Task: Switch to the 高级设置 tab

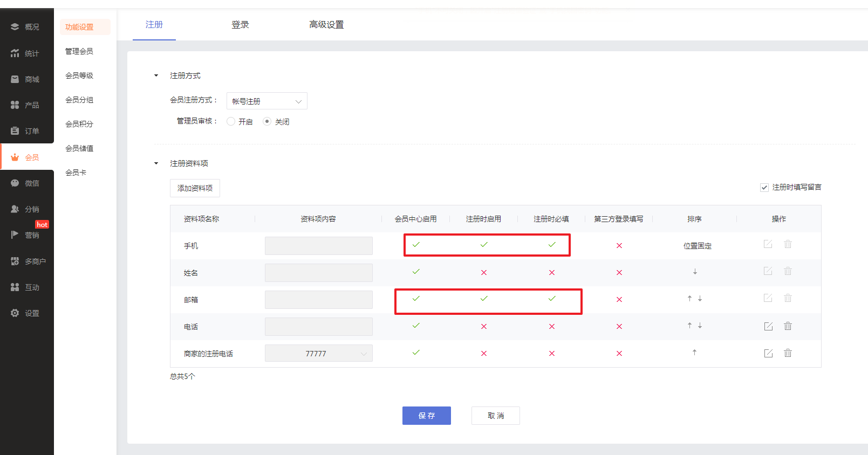Action: [326, 25]
